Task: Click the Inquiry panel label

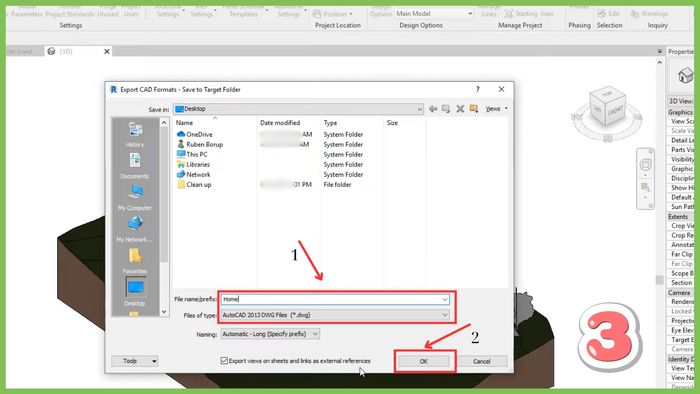Action: (658, 25)
